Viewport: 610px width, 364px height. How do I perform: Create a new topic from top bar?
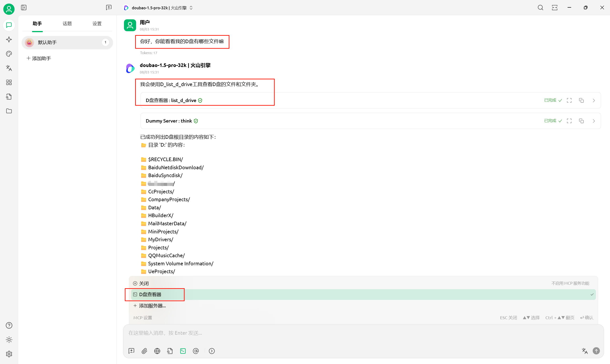(109, 8)
